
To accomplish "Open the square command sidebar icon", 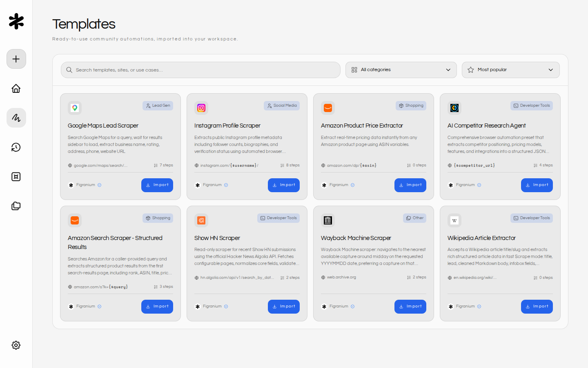I will point(16,177).
